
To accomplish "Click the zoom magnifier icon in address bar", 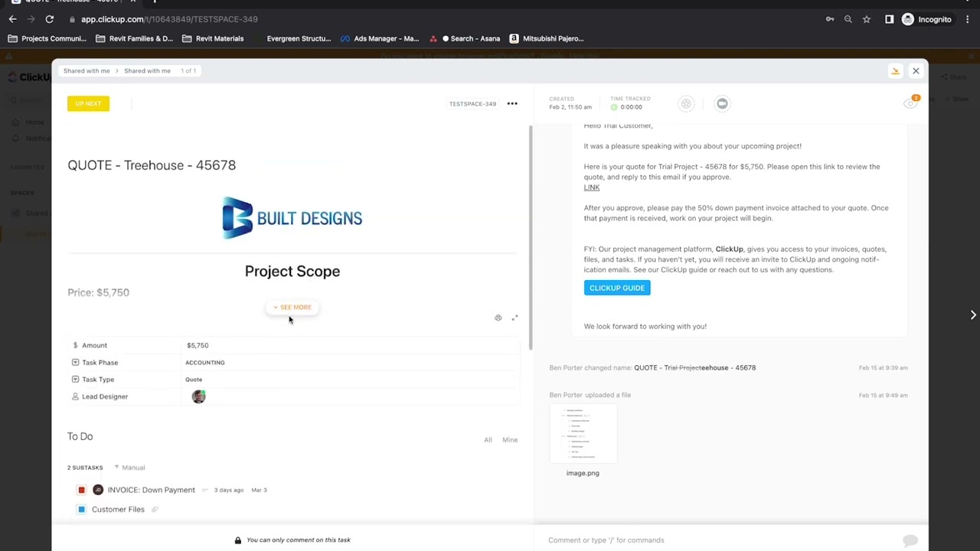I will click(848, 19).
